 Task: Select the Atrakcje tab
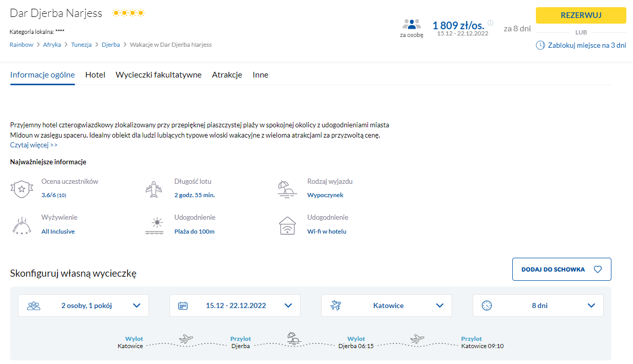click(x=227, y=75)
